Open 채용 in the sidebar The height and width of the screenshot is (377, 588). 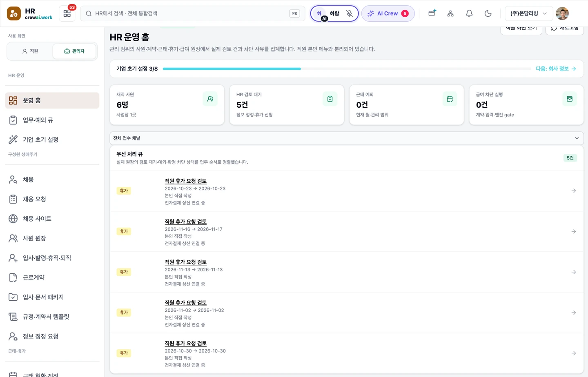coord(52,180)
